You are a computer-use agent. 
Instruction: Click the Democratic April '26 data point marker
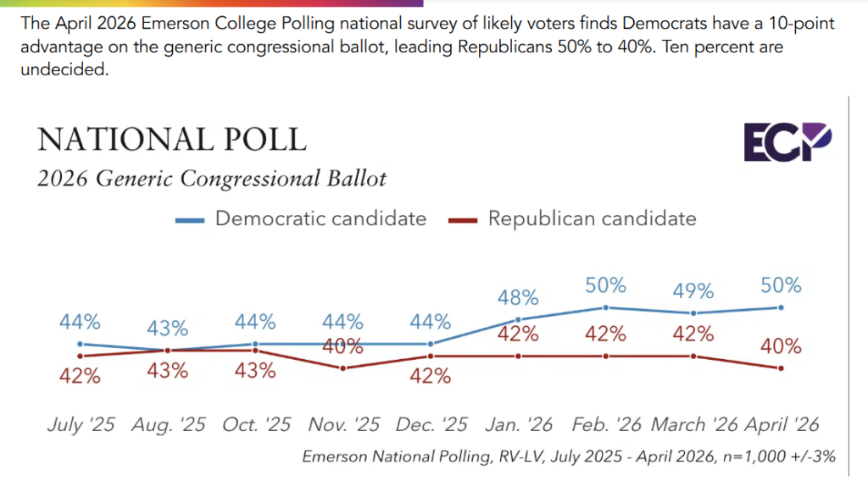(780, 307)
